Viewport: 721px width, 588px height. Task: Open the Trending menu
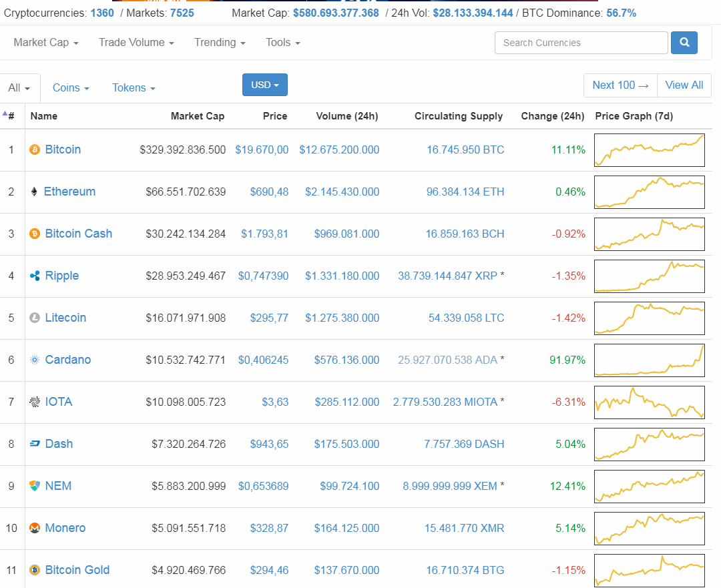(x=219, y=42)
